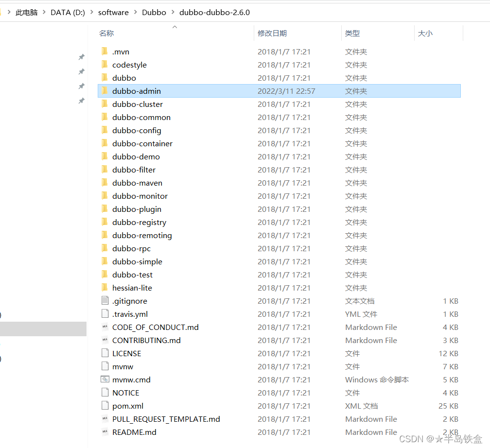Click the dubbo-config folder icon

(105, 130)
